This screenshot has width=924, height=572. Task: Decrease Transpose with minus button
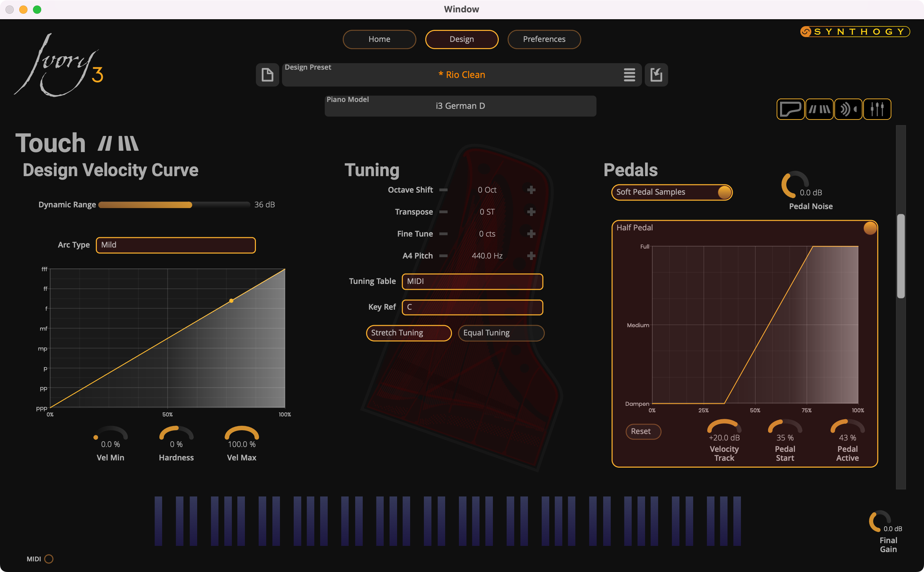(x=443, y=212)
